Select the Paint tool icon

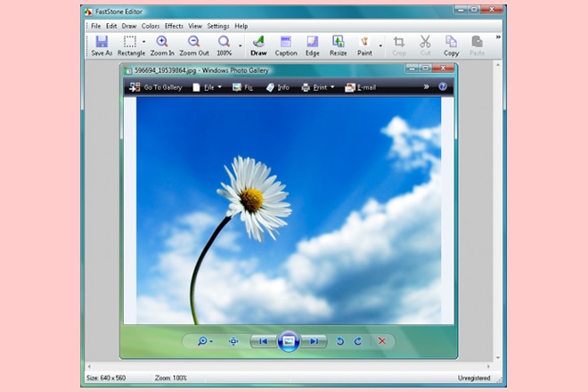[364, 42]
